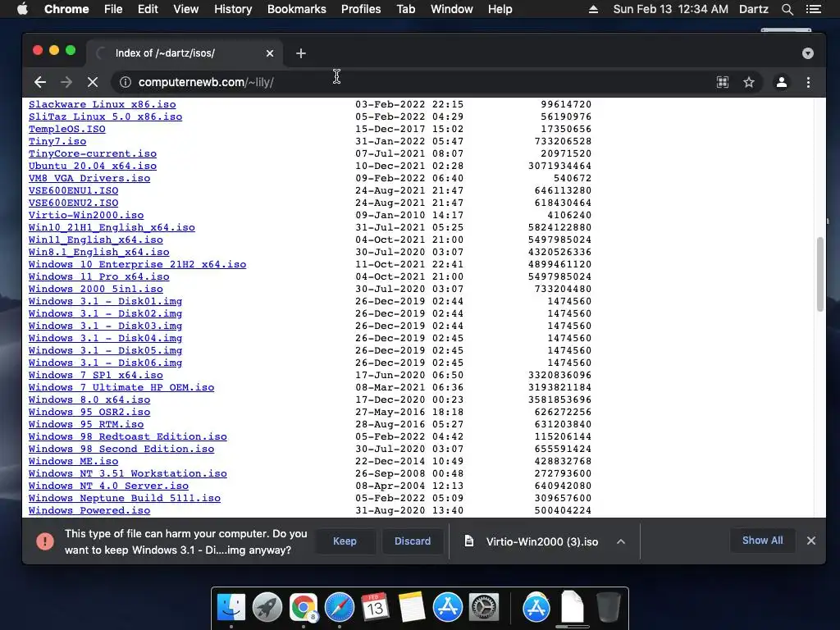The image size is (840, 630).
Task: Open the Trash in the dock
Action: click(609, 608)
